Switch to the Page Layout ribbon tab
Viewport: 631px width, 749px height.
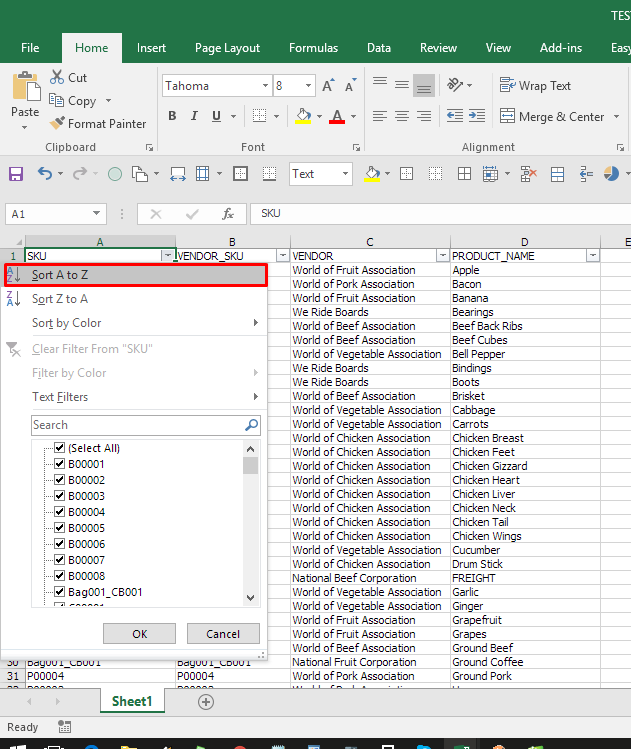(x=227, y=48)
